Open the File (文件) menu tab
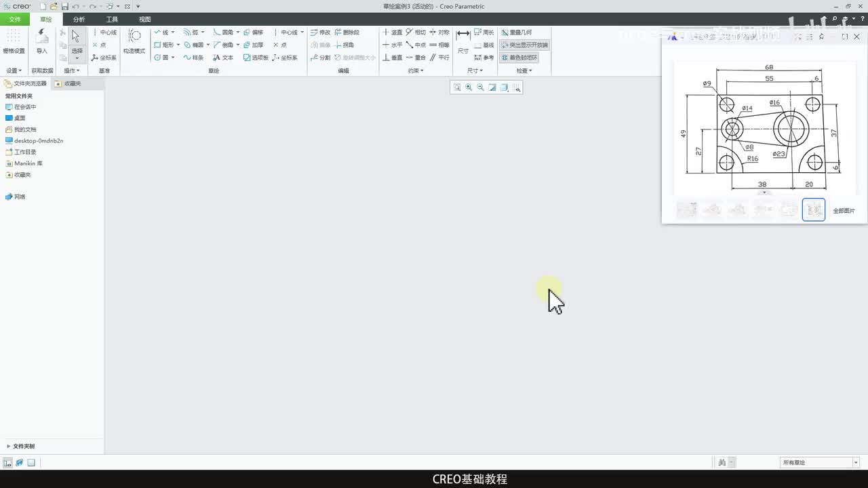 14,19
